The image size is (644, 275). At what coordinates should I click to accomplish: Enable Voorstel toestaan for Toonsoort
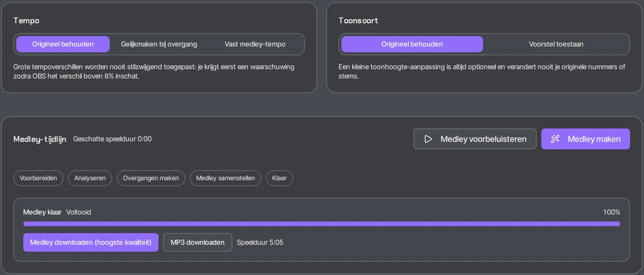point(556,44)
